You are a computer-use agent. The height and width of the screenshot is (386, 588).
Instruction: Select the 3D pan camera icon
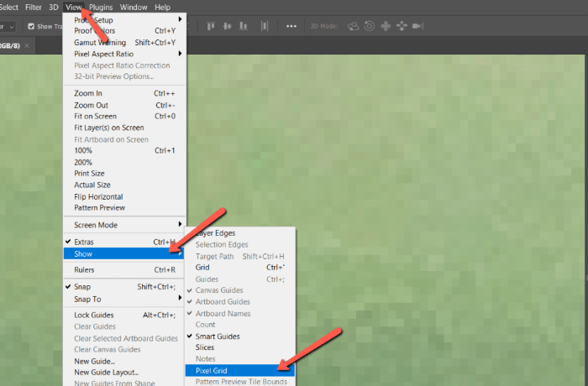(x=385, y=26)
